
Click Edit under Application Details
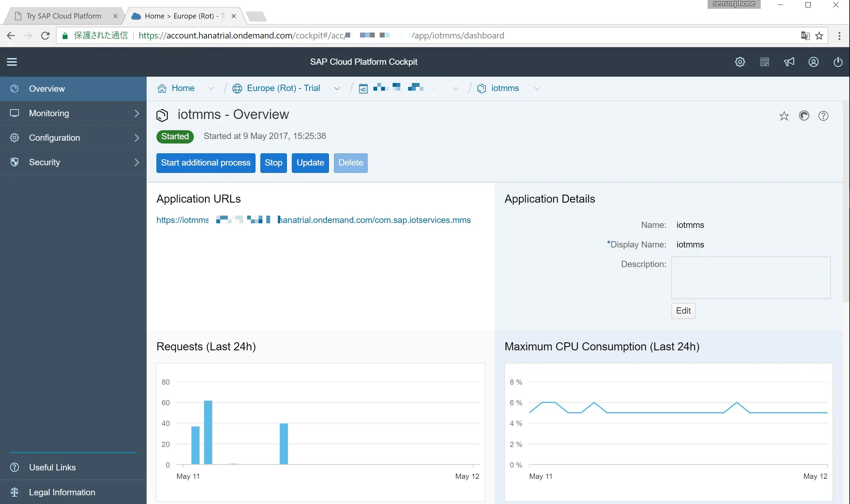pyautogui.click(x=683, y=311)
